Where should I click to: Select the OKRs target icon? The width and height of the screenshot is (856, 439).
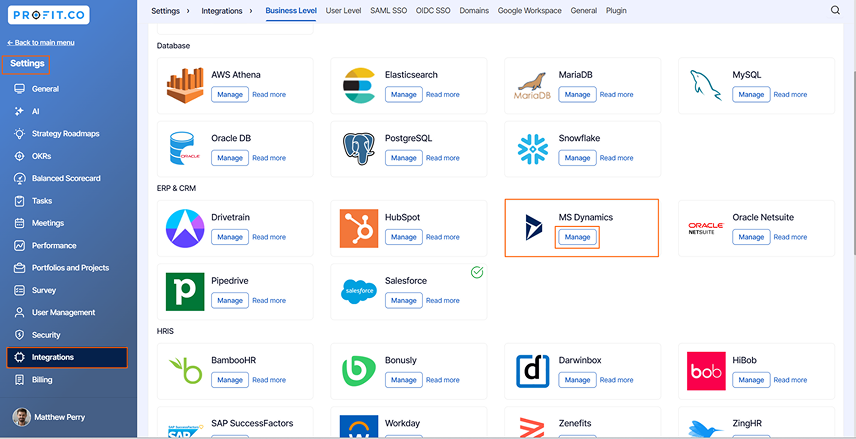pyautogui.click(x=20, y=156)
